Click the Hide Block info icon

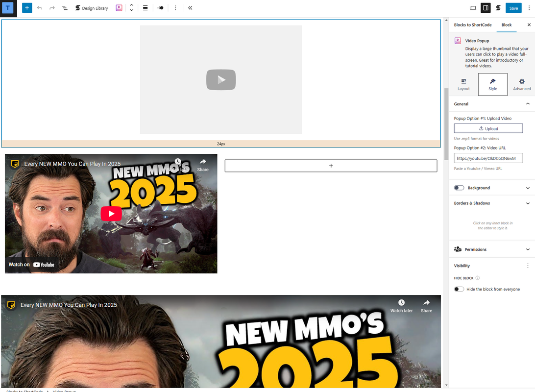click(477, 278)
